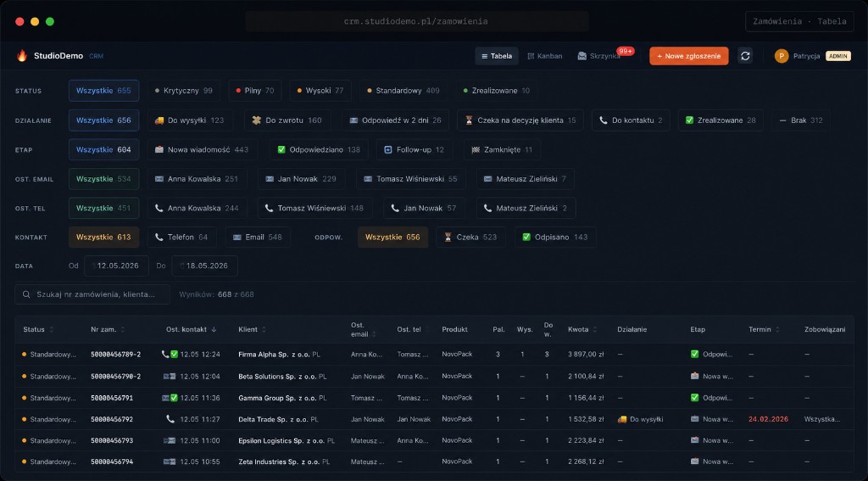This screenshot has width=868, height=481.
Task: Filter Etap by Nowa wiadomość
Action: coord(202,149)
